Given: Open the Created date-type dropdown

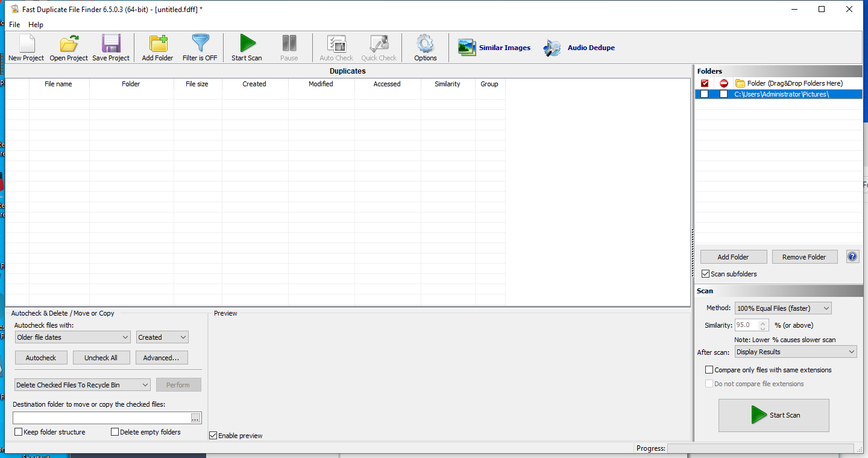Looking at the screenshot, I should pos(163,337).
